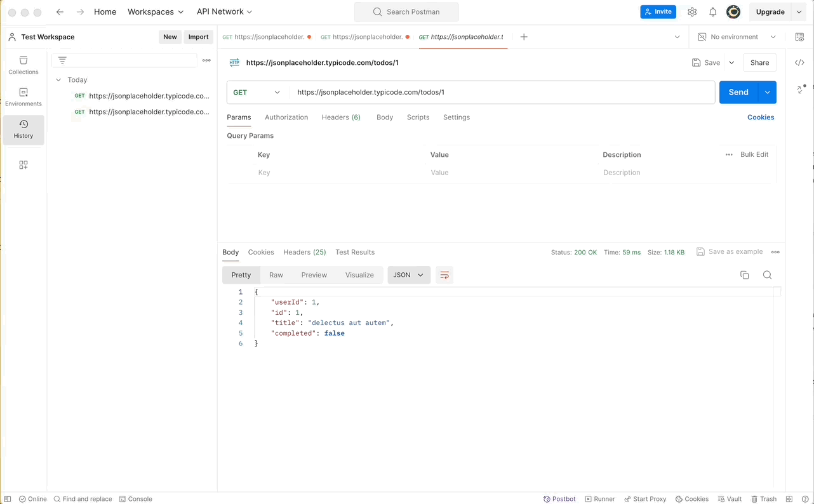Search within the response body
This screenshot has height=504, width=814.
[x=767, y=275]
